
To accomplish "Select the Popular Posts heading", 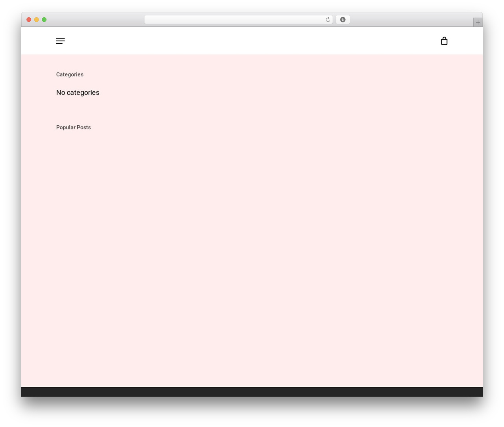I will [73, 127].
